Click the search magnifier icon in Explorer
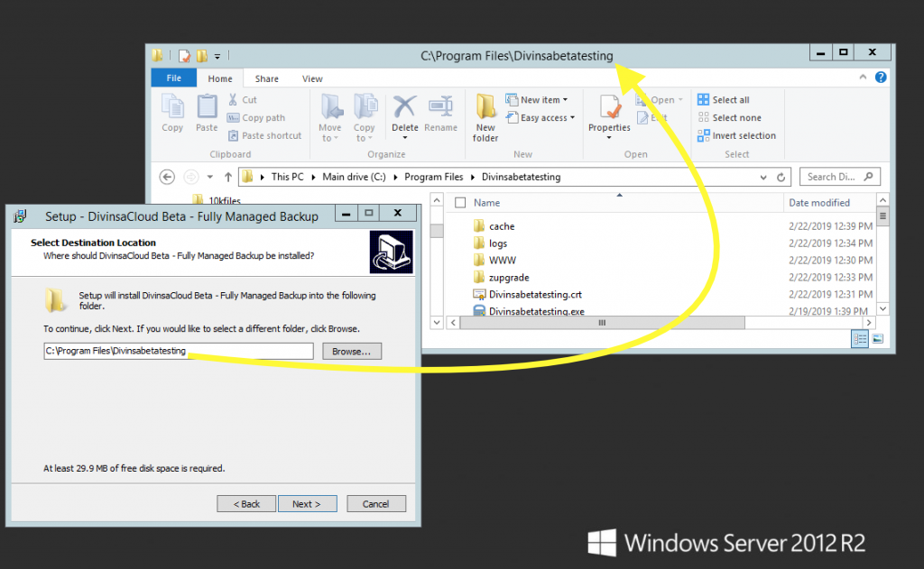The image size is (924, 569). (869, 177)
